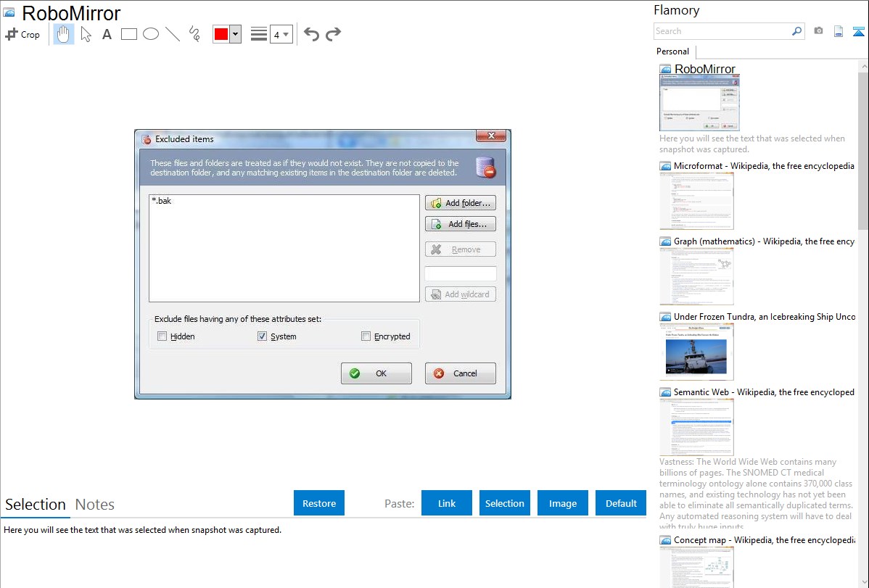Click the Paste Selection button
The height and width of the screenshot is (588, 869).
(x=504, y=503)
